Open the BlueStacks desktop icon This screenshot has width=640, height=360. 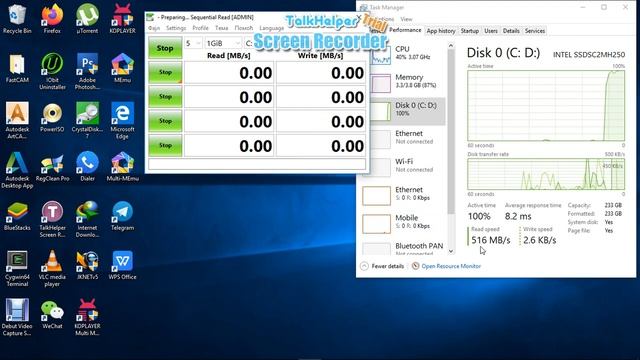(17, 216)
